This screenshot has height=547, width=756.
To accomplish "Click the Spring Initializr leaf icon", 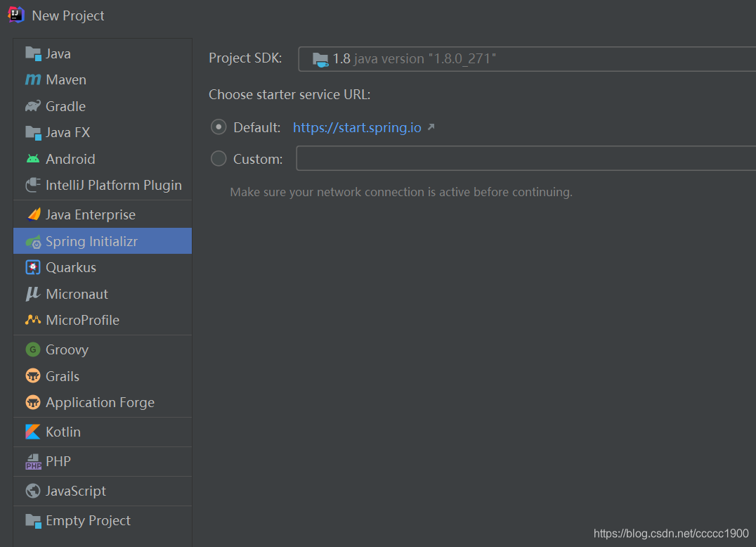I will 33,242.
